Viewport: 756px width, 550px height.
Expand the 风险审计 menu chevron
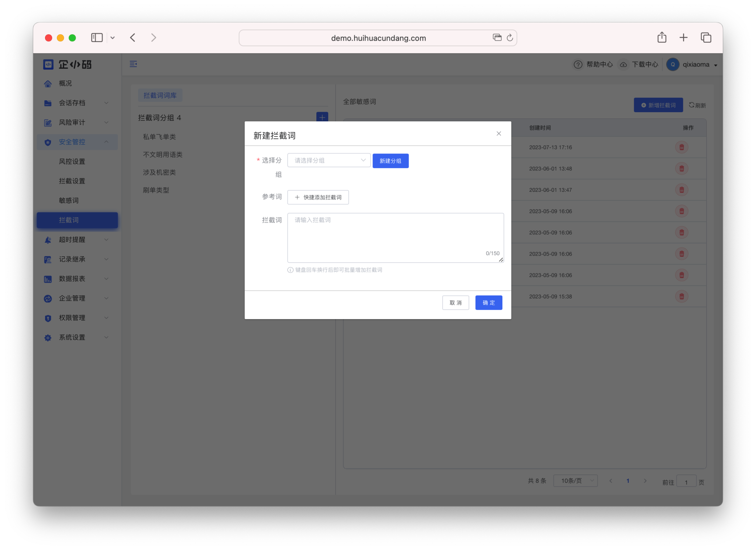pos(106,122)
